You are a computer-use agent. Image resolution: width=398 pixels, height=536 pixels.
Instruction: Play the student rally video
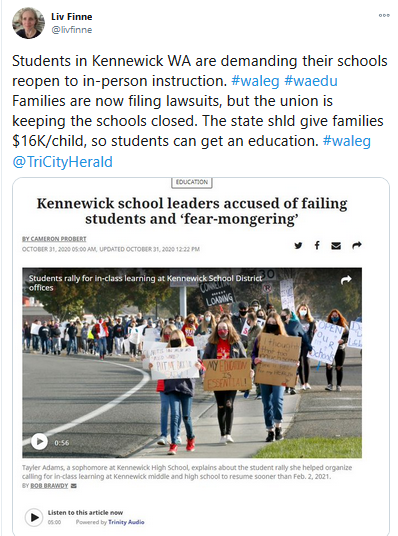pos(39,442)
